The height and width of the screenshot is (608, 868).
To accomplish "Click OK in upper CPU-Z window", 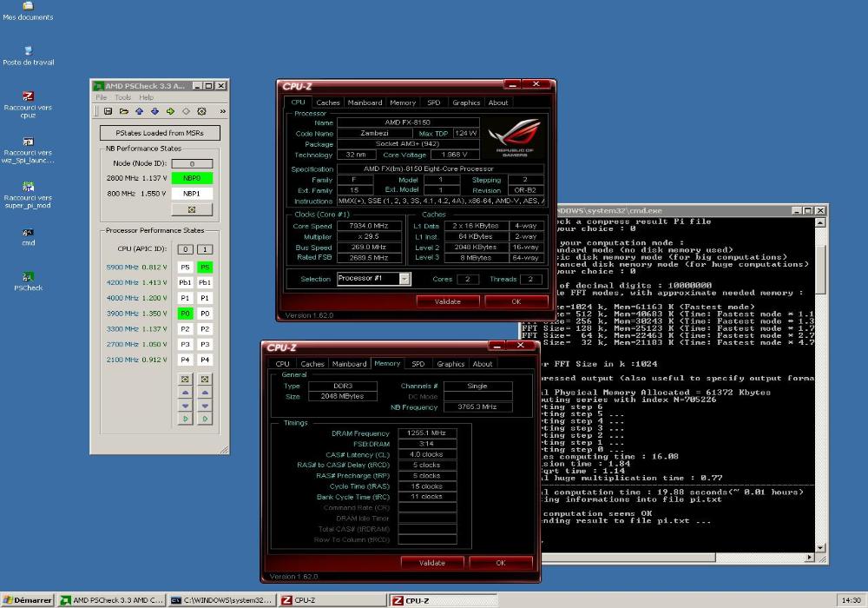I will pos(516,301).
